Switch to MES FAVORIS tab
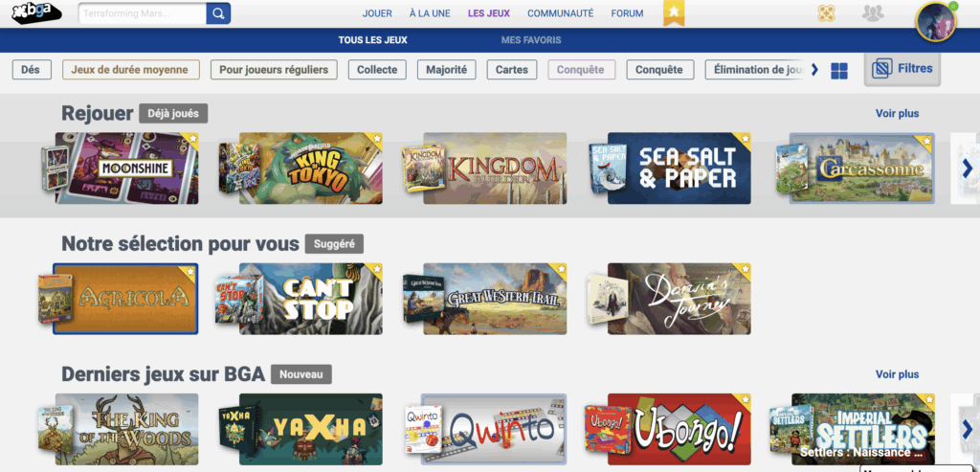 pyautogui.click(x=531, y=40)
